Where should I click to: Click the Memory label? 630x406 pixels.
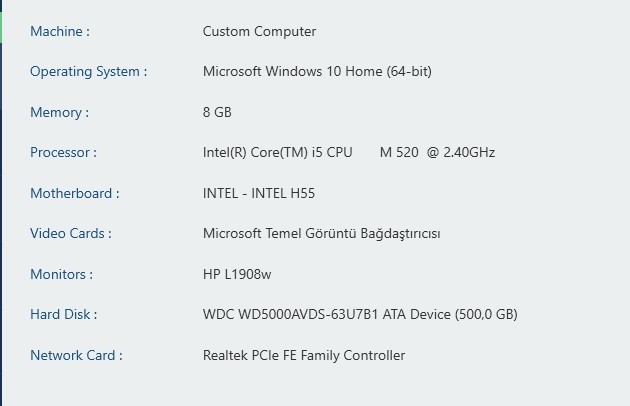click(x=59, y=113)
